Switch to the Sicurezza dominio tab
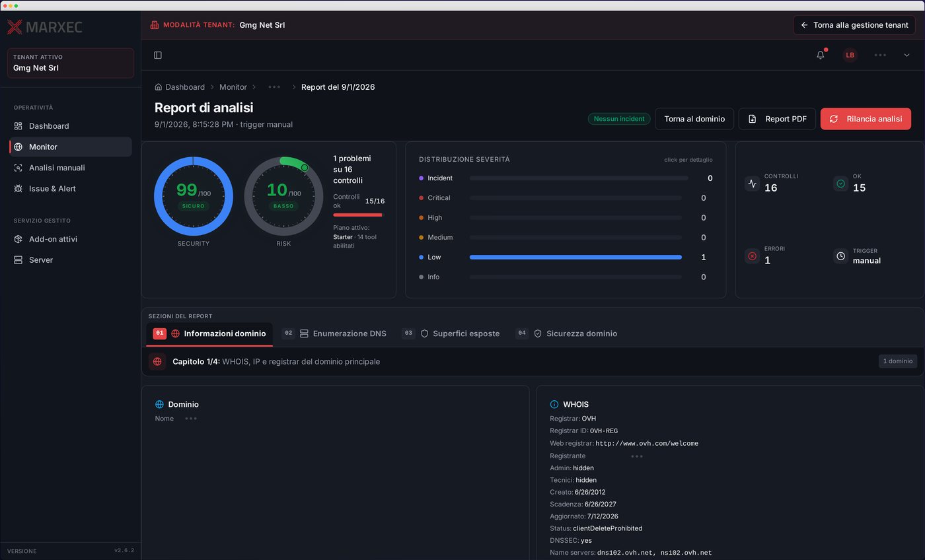925x560 pixels. click(x=566, y=334)
